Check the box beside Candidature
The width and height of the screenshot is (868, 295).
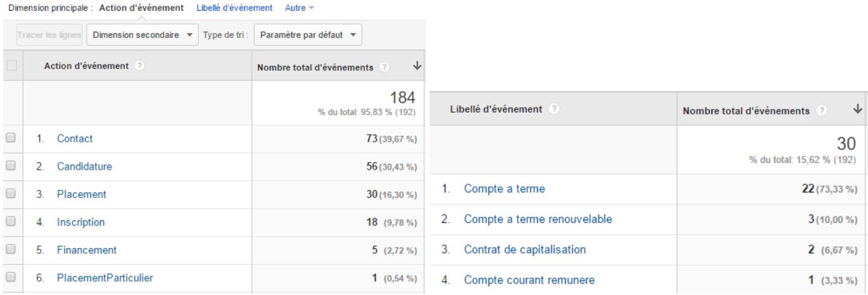click(10, 166)
